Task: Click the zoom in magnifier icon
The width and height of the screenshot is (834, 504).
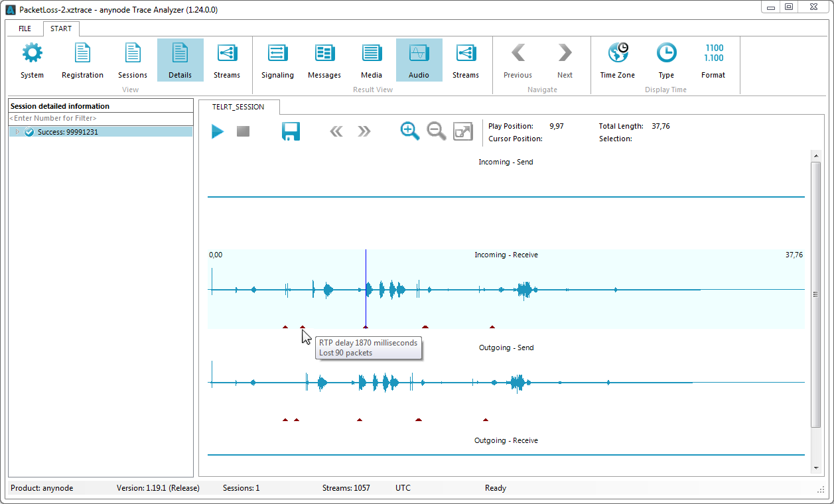Action: pos(410,131)
